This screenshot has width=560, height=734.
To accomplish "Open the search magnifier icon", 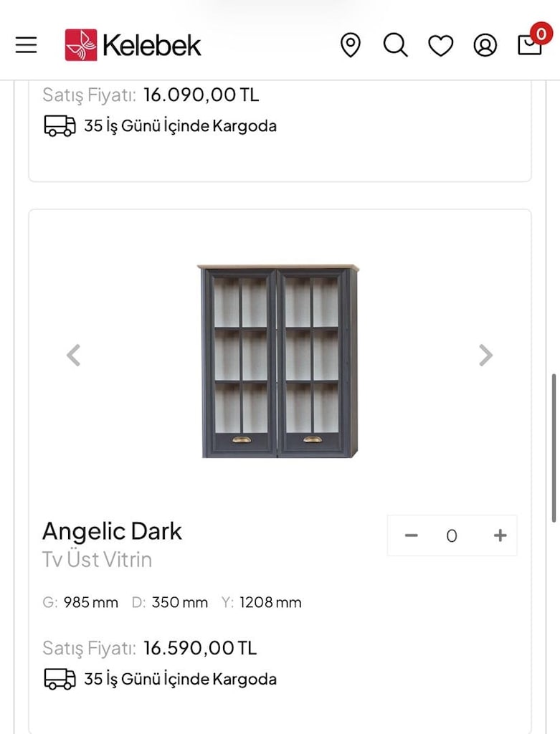I will point(396,45).
